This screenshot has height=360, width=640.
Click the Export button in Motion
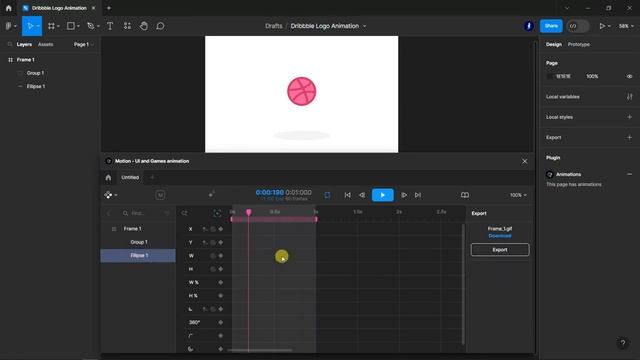[500, 250]
